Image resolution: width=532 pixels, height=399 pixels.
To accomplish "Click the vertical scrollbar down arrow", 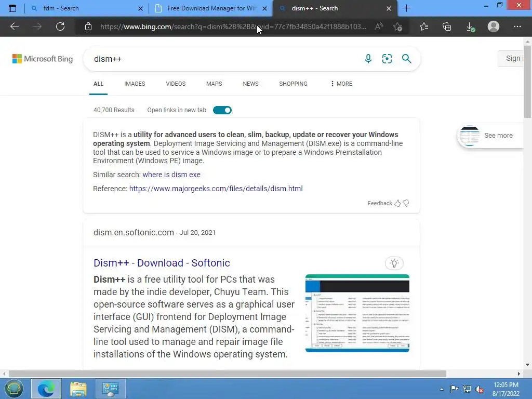I will [527, 365].
